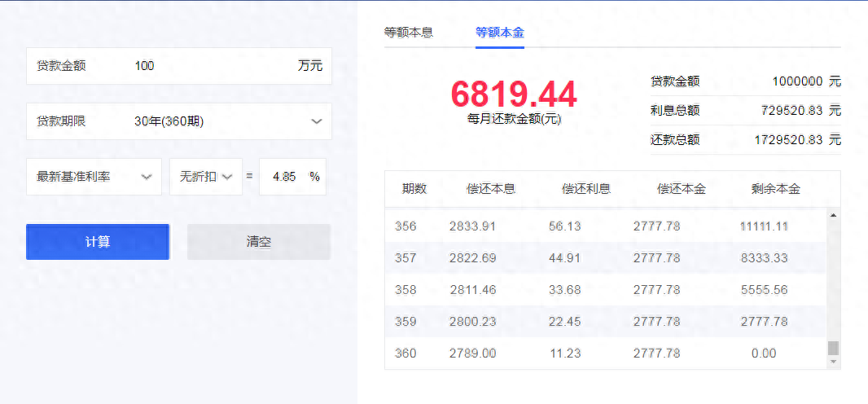Click the 偿还利息 column header
Image resolution: width=868 pixels, height=404 pixels.
pos(586,189)
